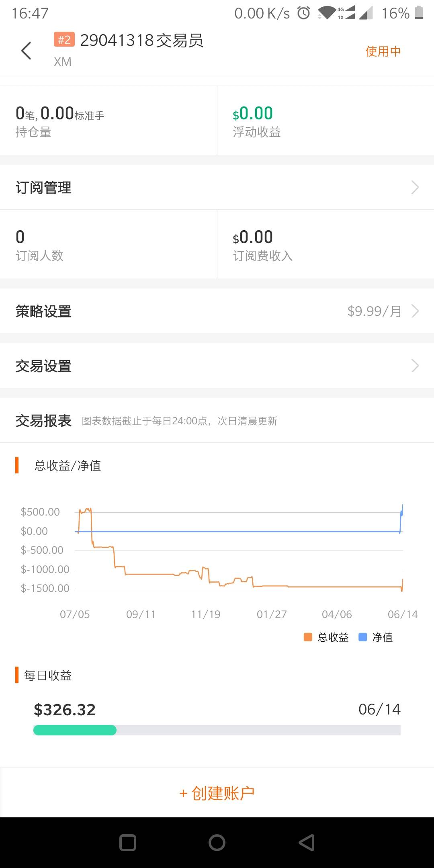
Task: Open 交易设置 row
Action: pos(217,366)
